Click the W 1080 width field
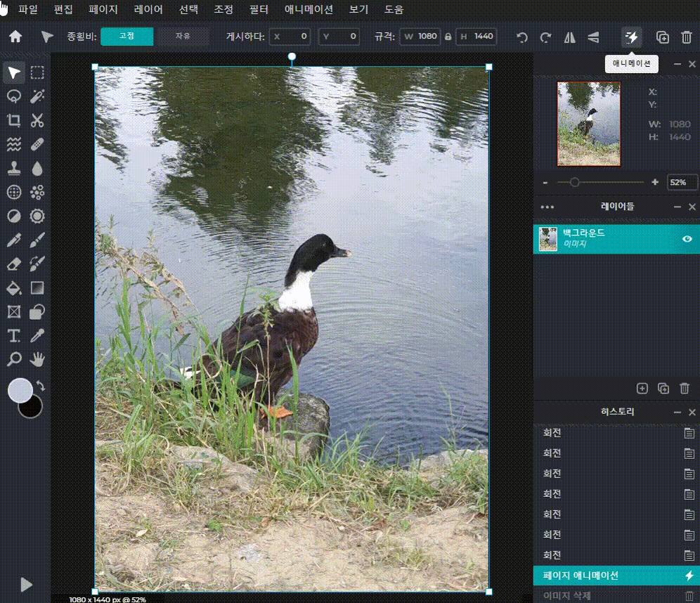The width and height of the screenshot is (700, 603). 420,37
